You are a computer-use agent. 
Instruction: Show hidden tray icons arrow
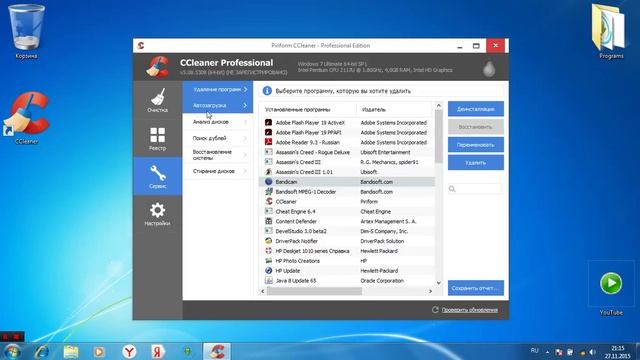547,352
